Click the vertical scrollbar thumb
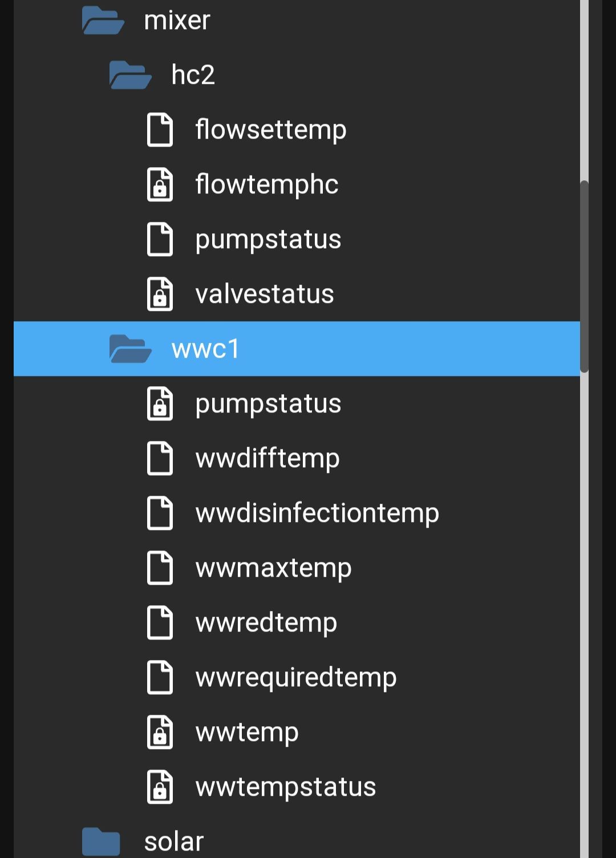616x858 pixels. [x=584, y=277]
